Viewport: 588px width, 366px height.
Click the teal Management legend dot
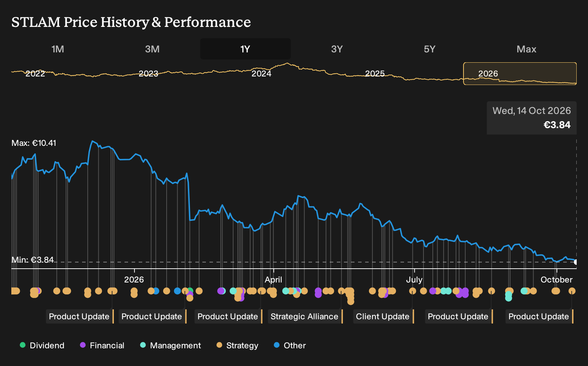(x=143, y=345)
